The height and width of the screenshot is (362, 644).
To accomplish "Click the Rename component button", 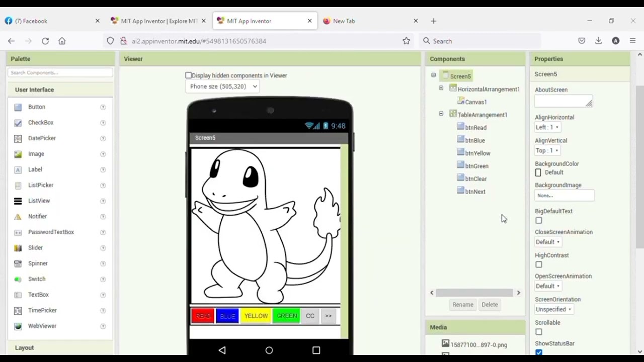I will 463,304.
